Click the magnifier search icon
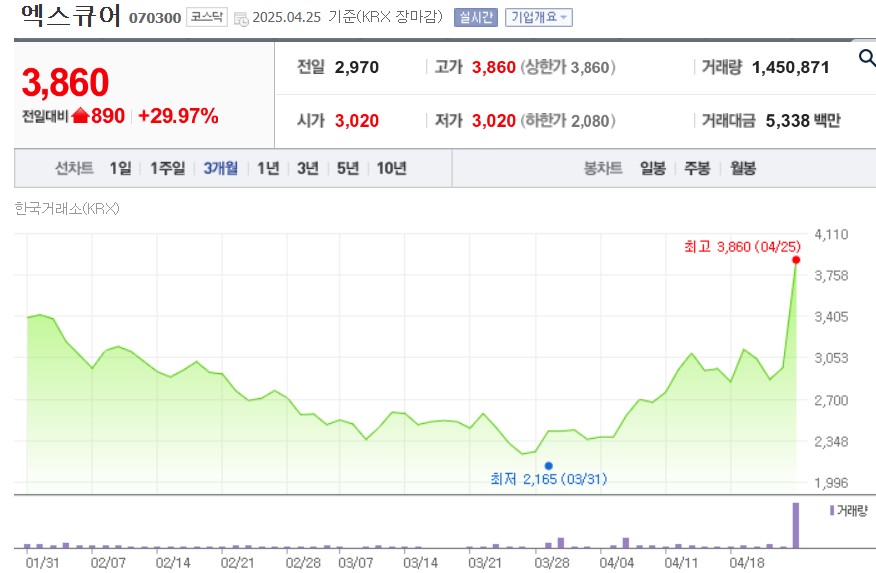Image resolution: width=876 pixels, height=573 pixels. [x=867, y=58]
